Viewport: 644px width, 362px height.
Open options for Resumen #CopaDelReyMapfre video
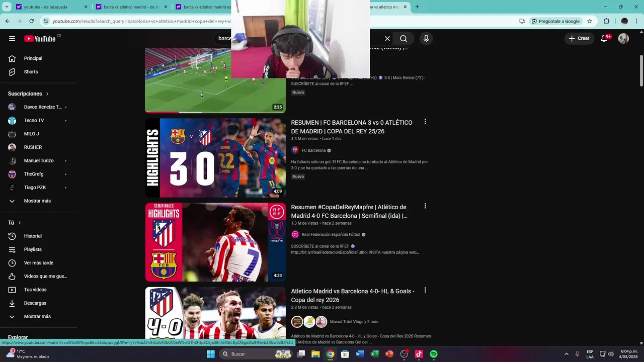click(425, 206)
